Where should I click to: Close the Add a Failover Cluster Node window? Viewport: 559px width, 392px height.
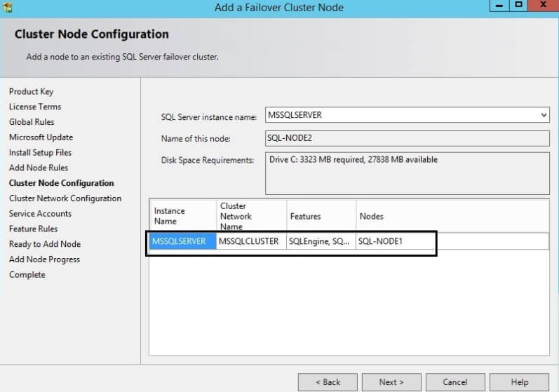544,6
